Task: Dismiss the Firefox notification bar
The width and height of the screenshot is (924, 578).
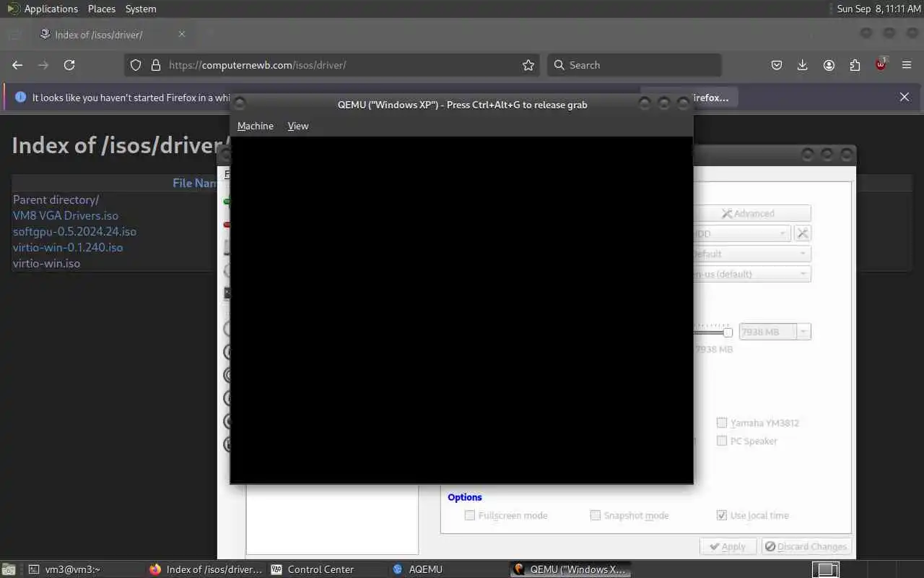Action: (x=905, y=97)
